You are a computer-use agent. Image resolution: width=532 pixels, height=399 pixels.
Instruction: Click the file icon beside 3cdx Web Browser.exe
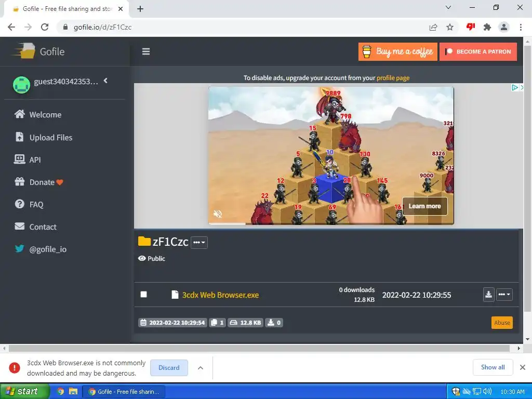(x=175, y=295)
